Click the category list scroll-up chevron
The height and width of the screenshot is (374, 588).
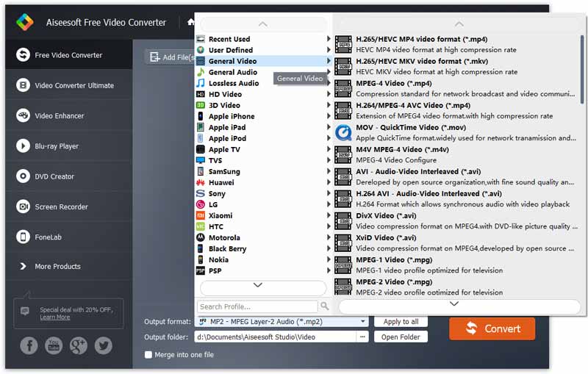(x=263, y=24)
